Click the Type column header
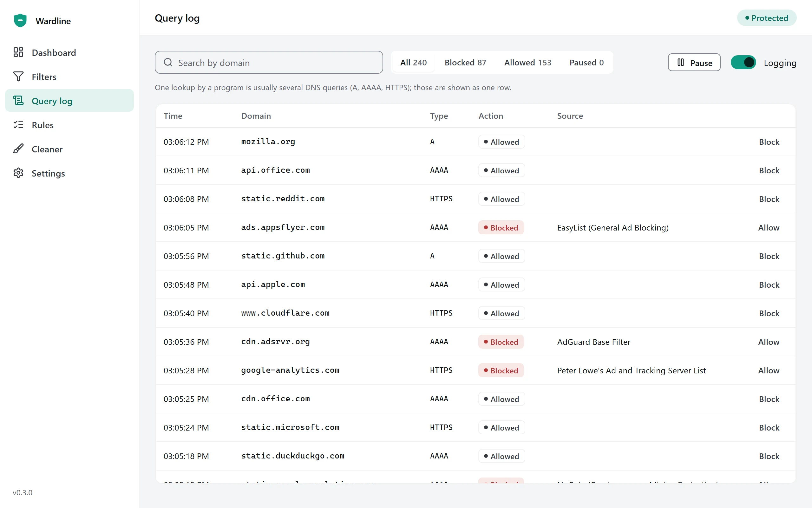Image resolution: width=812 pixels, height=508 pixels. (439, 116)
